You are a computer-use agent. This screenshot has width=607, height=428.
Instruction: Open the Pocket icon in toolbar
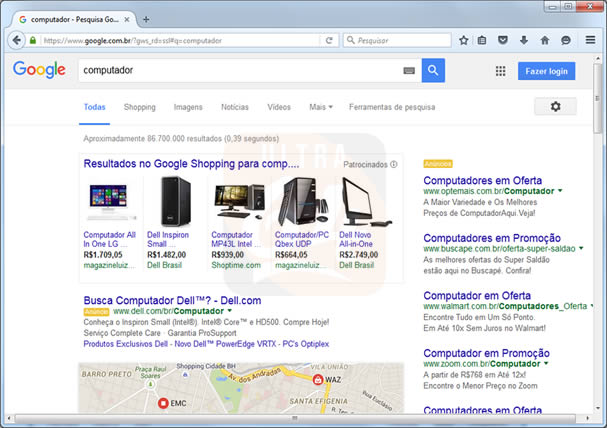pyautogui.click(x=503, y=41)
